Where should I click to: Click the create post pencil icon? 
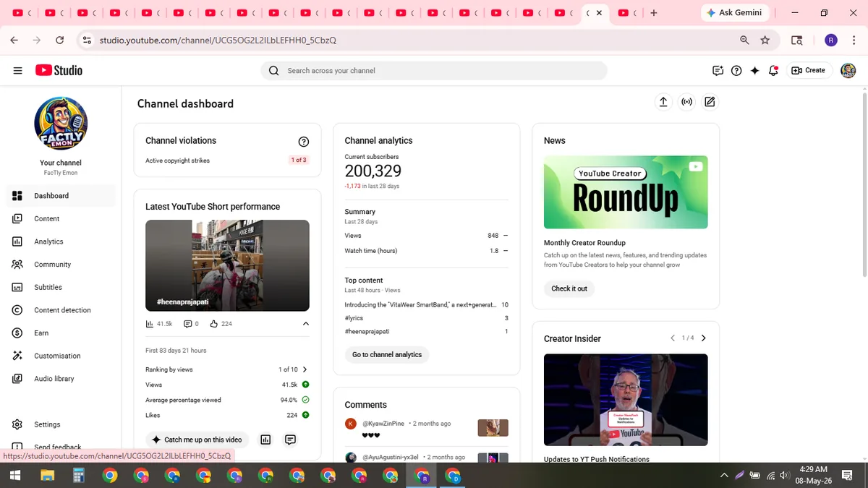click(710, 102)
